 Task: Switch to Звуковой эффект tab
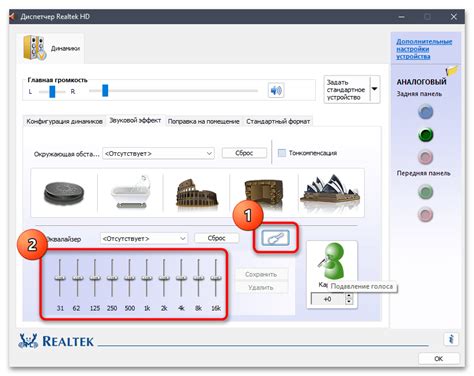(135, 120)
